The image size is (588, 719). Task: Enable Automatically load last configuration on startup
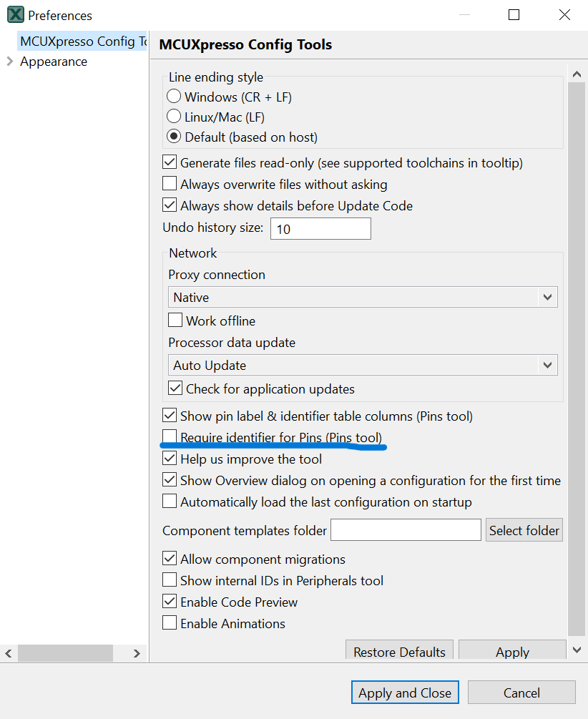pyautogui.click(x=170, y=502)
